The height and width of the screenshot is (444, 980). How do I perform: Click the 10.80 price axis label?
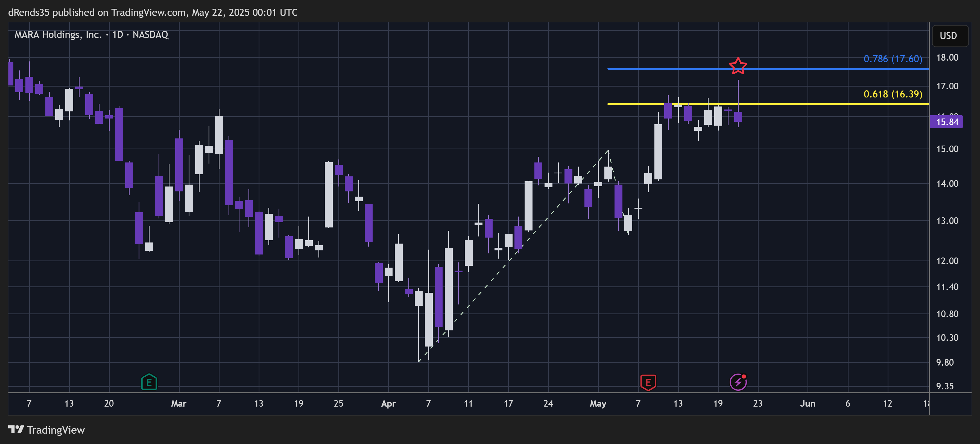tap(947, 314)
